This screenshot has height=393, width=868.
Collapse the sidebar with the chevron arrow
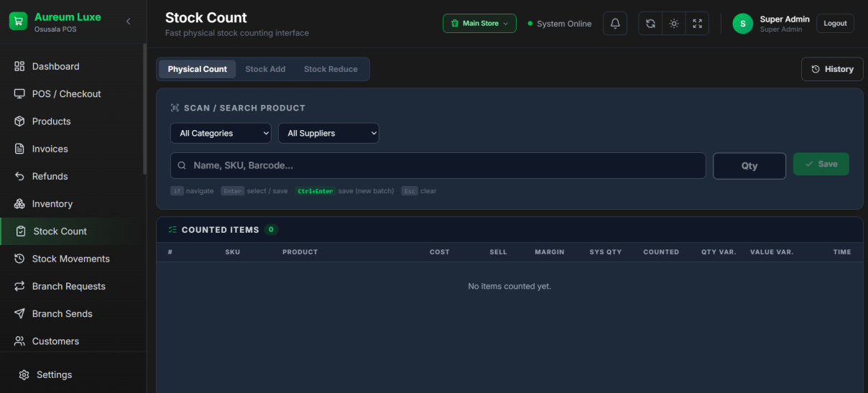pyautogui.click(x=129, y=22)
